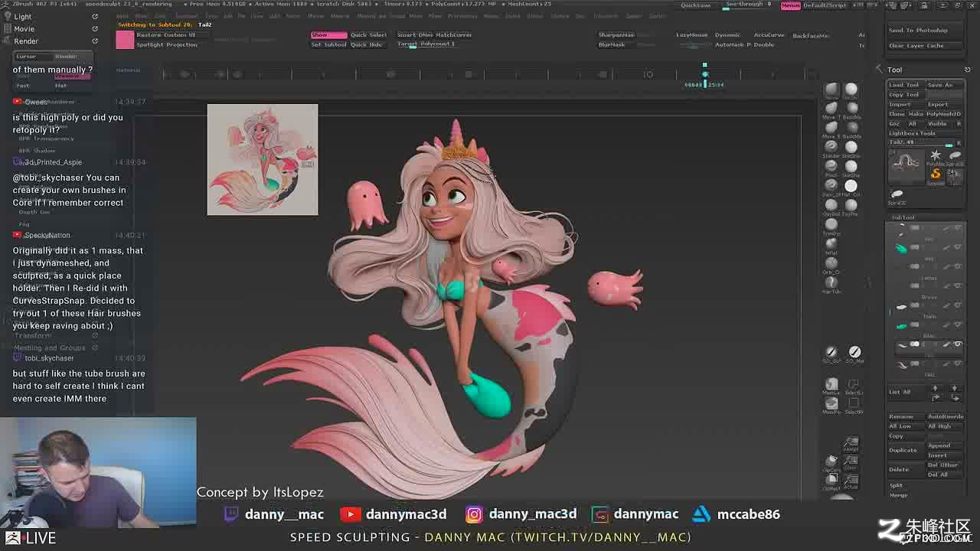
Task: Collapse the Tool palette header
Action: [894, 70]
